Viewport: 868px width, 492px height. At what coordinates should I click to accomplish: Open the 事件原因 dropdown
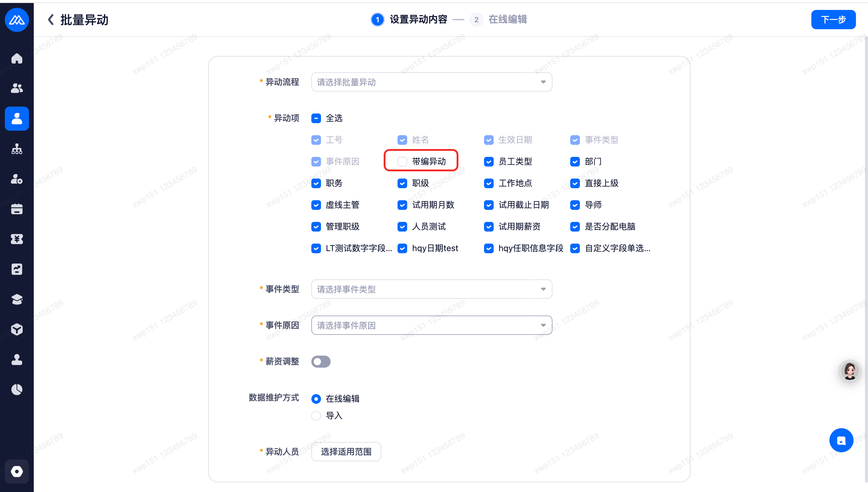432,325
